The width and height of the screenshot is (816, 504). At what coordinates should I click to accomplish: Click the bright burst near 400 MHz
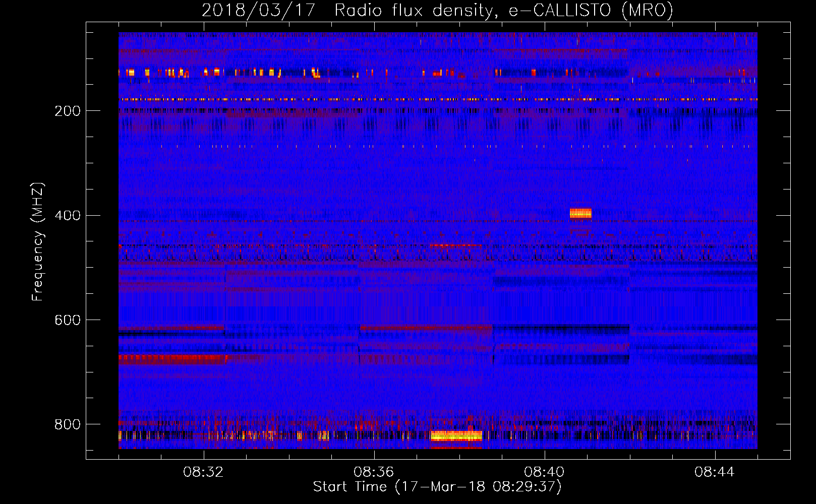point(580,213)
